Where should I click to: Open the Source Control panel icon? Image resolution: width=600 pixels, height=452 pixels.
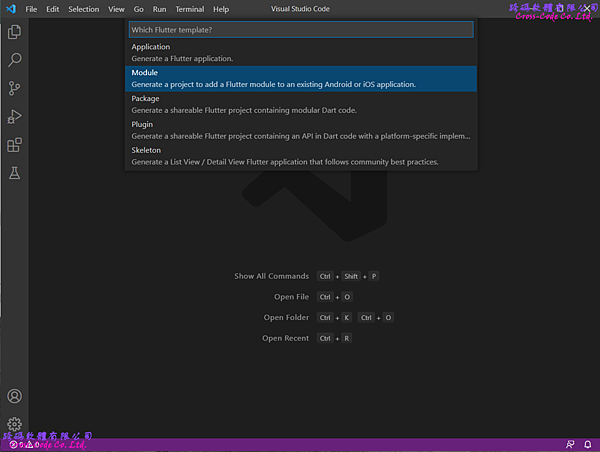[14, 88]
